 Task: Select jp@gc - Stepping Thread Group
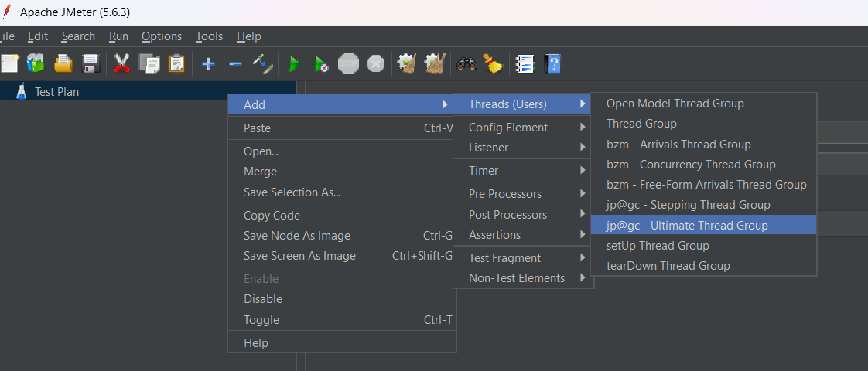click(703, 205)
